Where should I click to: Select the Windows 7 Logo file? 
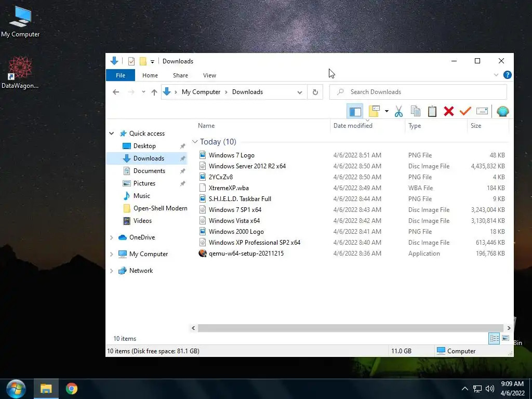[x=231, y=155]
